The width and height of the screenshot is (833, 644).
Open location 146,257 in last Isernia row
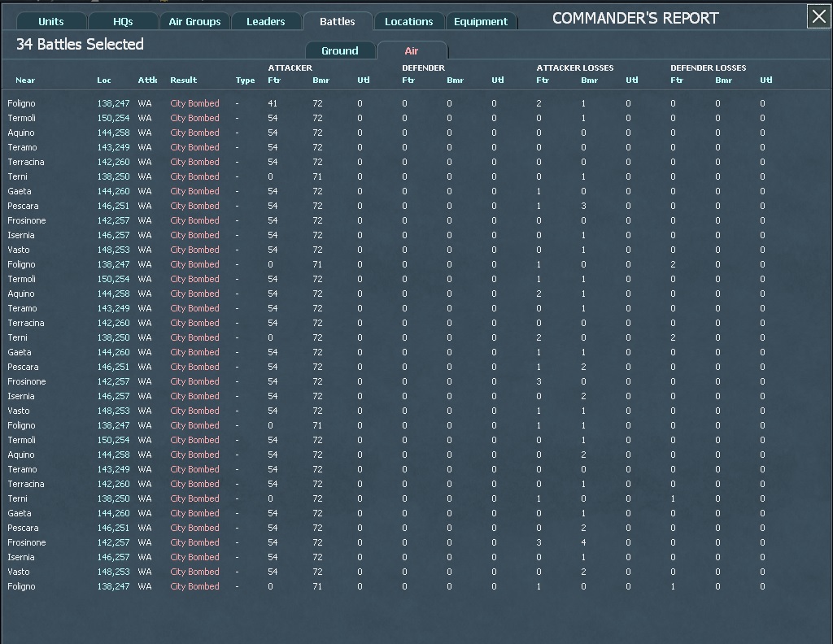coord(113,557)
